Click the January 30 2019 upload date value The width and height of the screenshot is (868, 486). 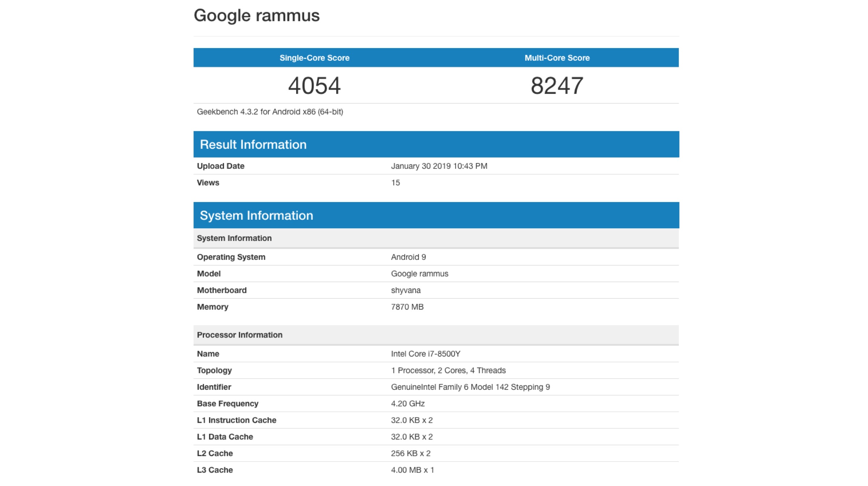click(x=439, y=166)
